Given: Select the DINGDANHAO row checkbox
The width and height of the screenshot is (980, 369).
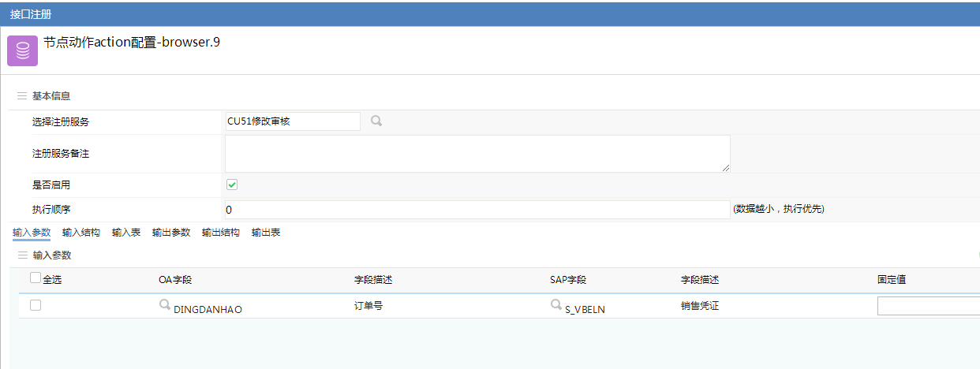Looking at the screenshot, I should pos(36,305).
